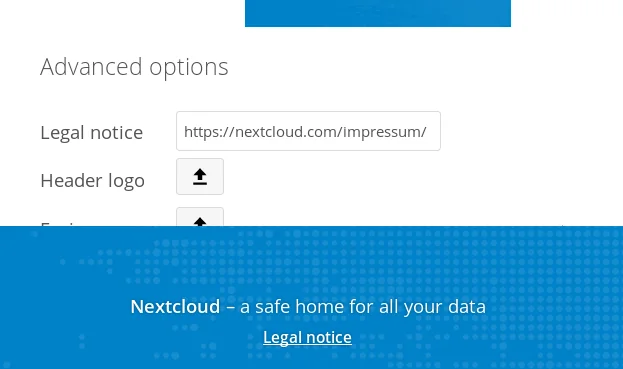Click 'nextcloud.com' inside the URL field
623x369 pixels.
[x=281, y=131]
